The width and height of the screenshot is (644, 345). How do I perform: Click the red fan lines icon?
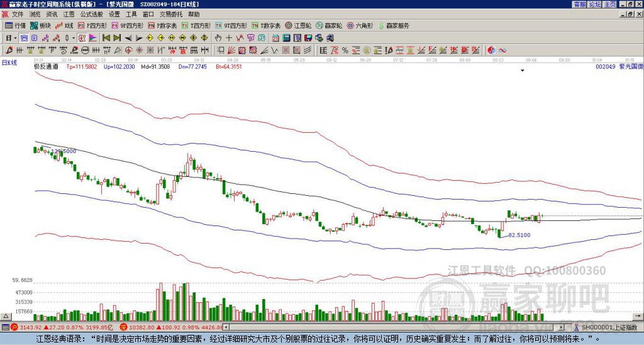pyautogui.click(x=231, y=50)
